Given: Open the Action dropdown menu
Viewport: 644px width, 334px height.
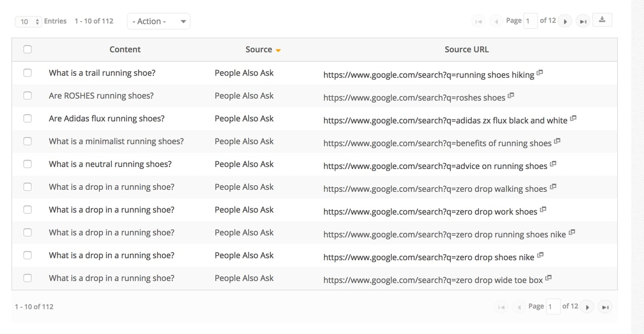Looking at the screenshot, I should 159,21.
